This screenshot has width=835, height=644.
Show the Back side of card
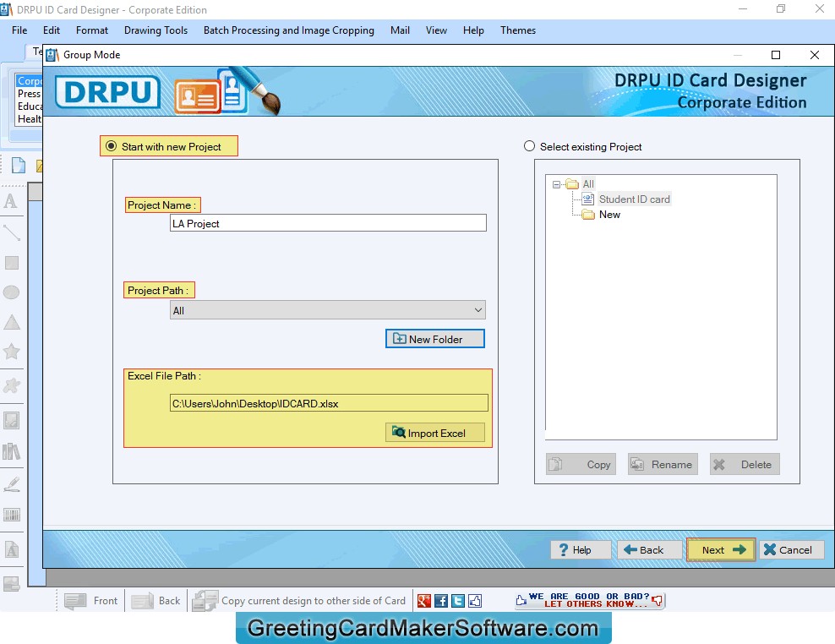(x=156, y=601)
